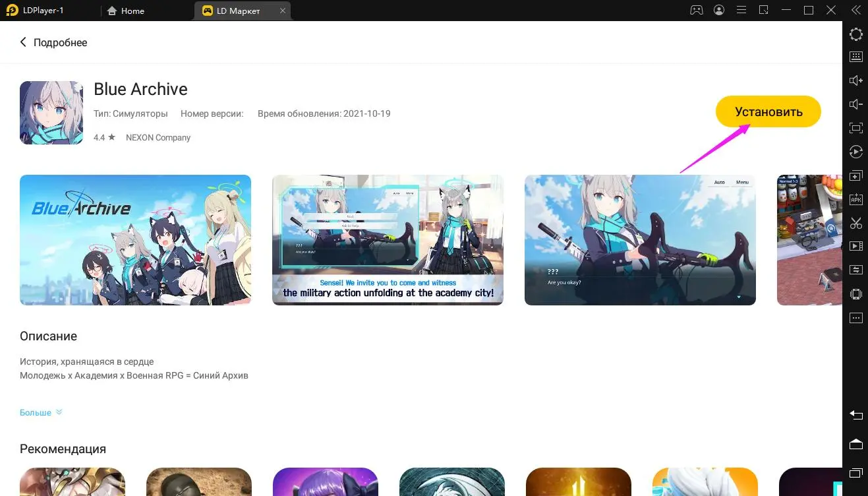
Task: Open the Blue Archive logo screenshot
Action: click(135, 240)
